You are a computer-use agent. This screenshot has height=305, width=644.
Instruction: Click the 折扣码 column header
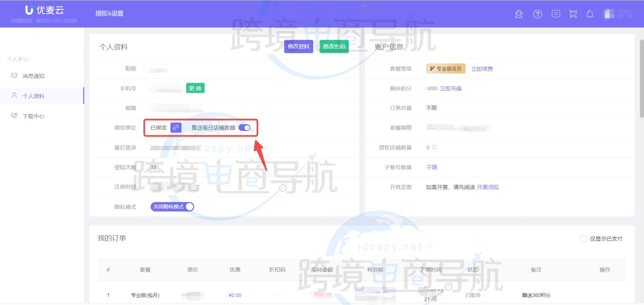point(277,270)
